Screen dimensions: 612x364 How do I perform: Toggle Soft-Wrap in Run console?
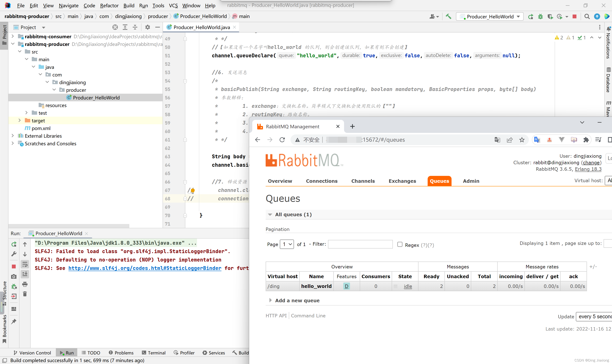25,264
